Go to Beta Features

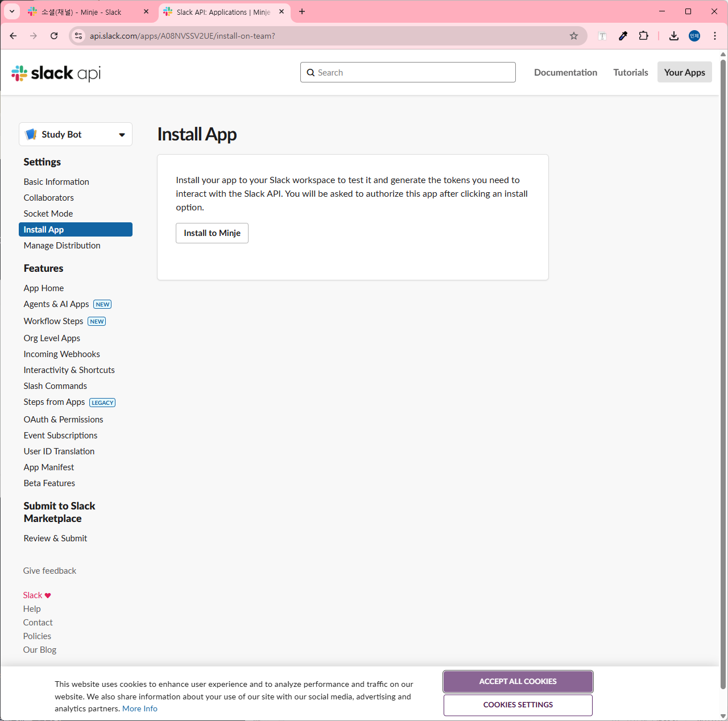[49, 483]
